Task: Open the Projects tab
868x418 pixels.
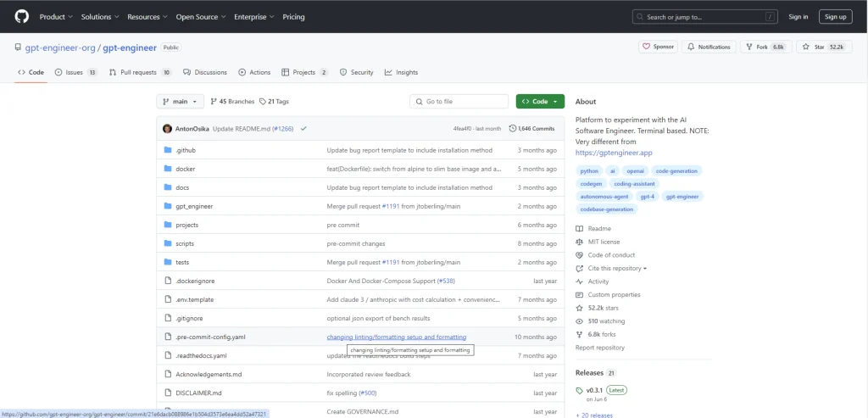Action: pyautogui.click(x=304, y=73)
